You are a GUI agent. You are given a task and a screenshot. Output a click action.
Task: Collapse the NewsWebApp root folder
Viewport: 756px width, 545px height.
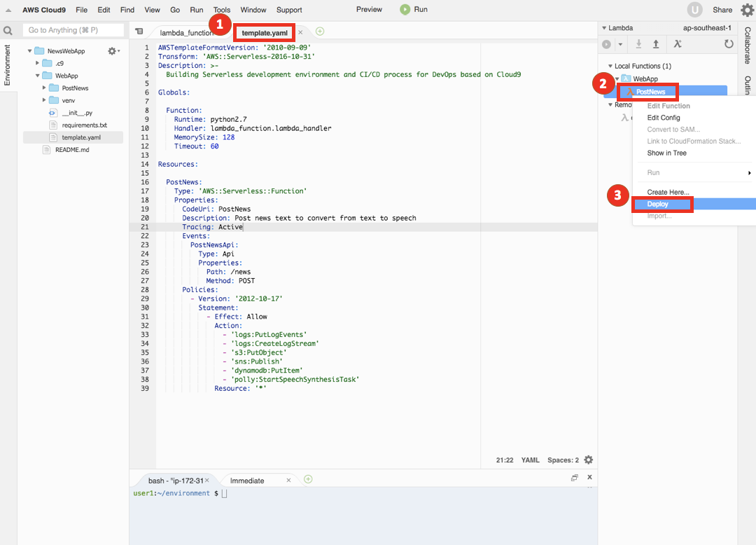30,50
